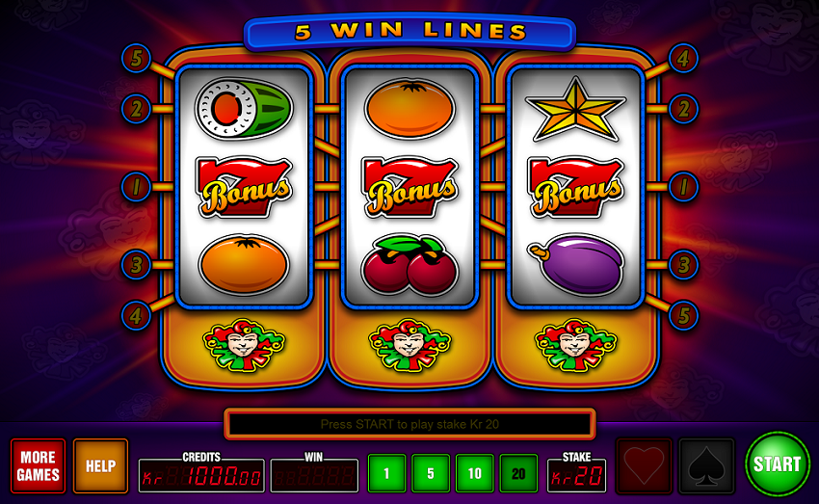Select stake value 10

pos(474,473)
